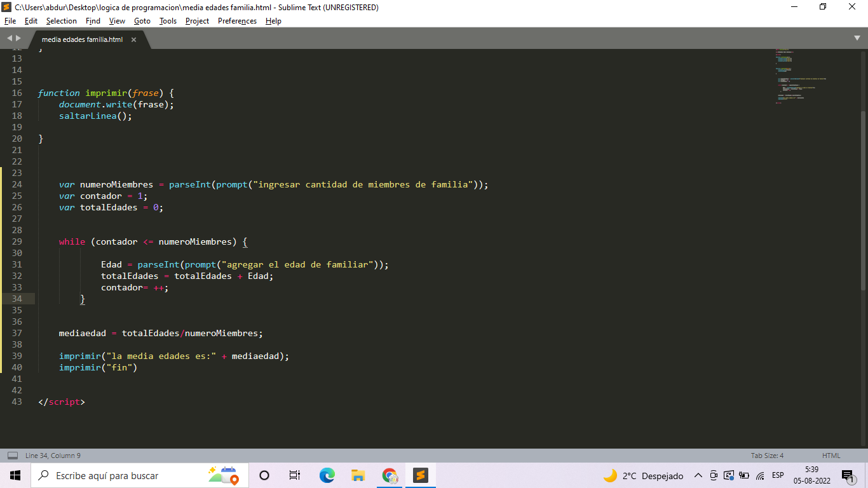868x488 pixels.
Task: Open the Find menu
Action: pos(93,21)
